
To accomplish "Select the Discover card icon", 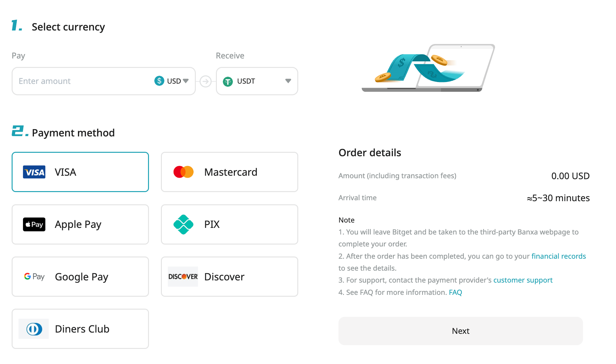I will pyautogui.click(x=183, y=277).
